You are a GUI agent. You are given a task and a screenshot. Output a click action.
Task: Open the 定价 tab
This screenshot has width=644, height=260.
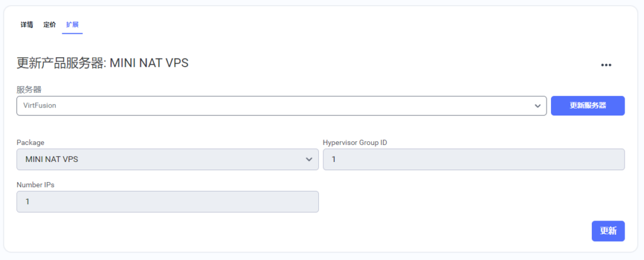tap(50, 24)
